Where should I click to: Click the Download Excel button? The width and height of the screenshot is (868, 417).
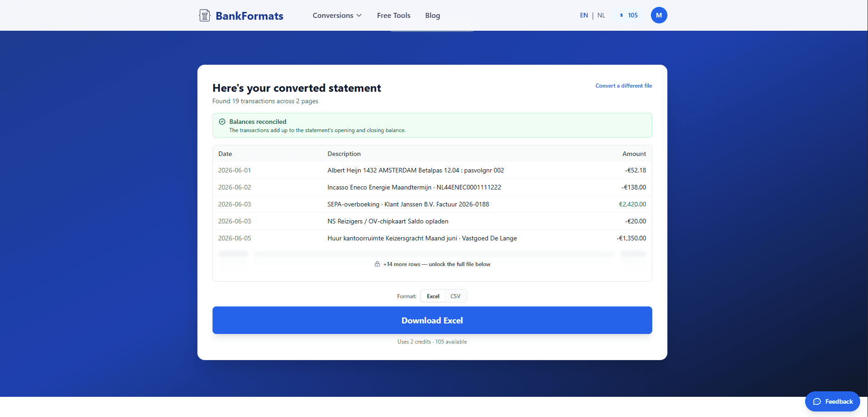pyautogui.click(x=432, y=320)
